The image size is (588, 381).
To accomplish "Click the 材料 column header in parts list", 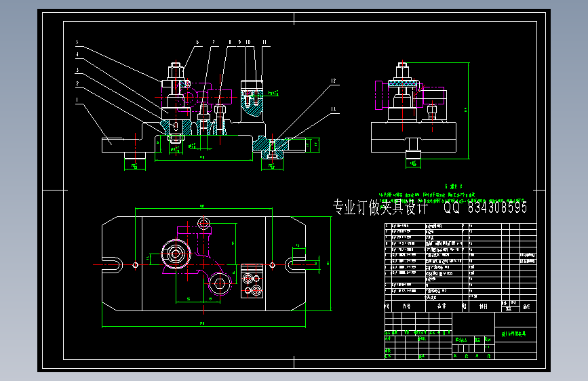I will (x=484, y=306).
